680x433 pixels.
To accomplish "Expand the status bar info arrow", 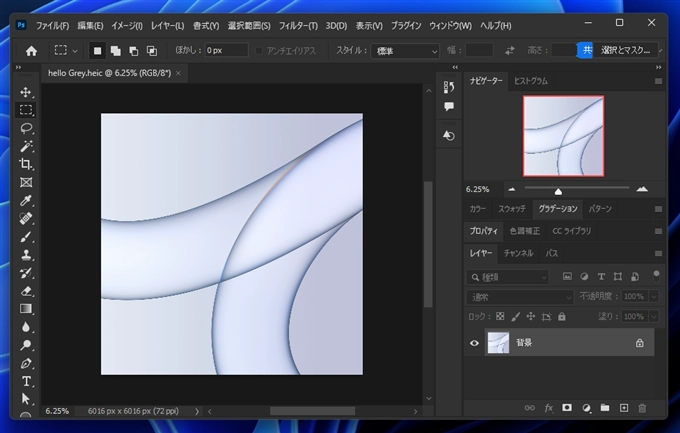I will pos(196,411).
